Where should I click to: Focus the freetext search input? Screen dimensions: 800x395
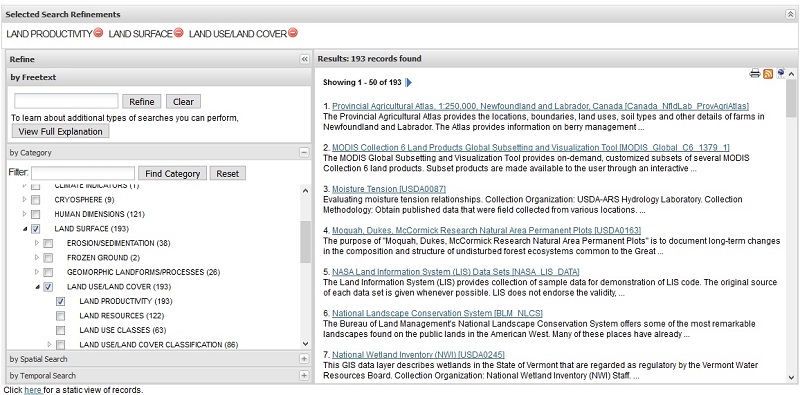[66, 101]
